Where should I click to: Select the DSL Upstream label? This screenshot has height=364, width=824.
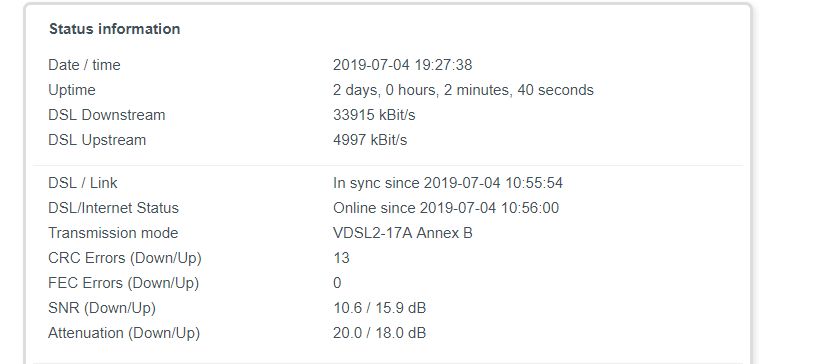pyautogui.click(x=97, y=140)
